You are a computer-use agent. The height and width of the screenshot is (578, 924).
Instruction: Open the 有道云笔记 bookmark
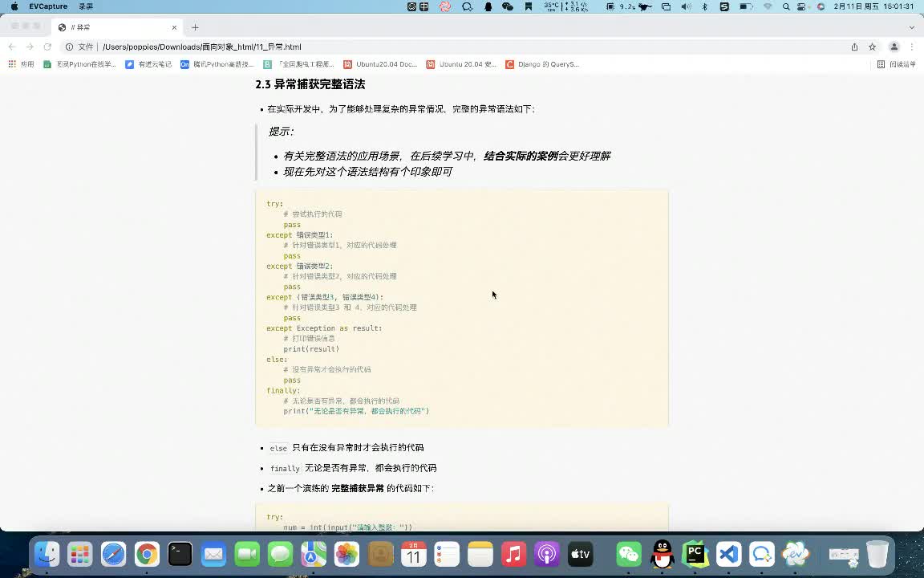[x=148, y=64]
